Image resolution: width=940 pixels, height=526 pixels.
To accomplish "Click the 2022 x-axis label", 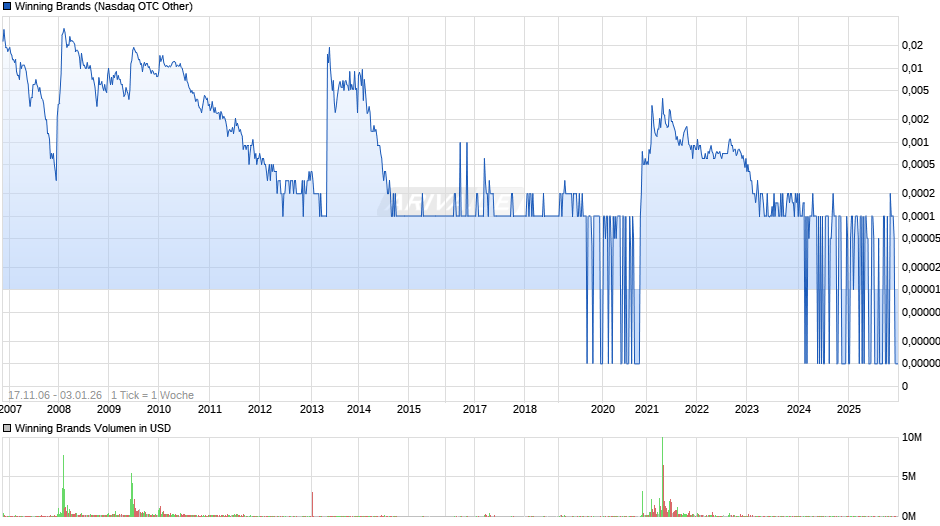I will point(697,409).
